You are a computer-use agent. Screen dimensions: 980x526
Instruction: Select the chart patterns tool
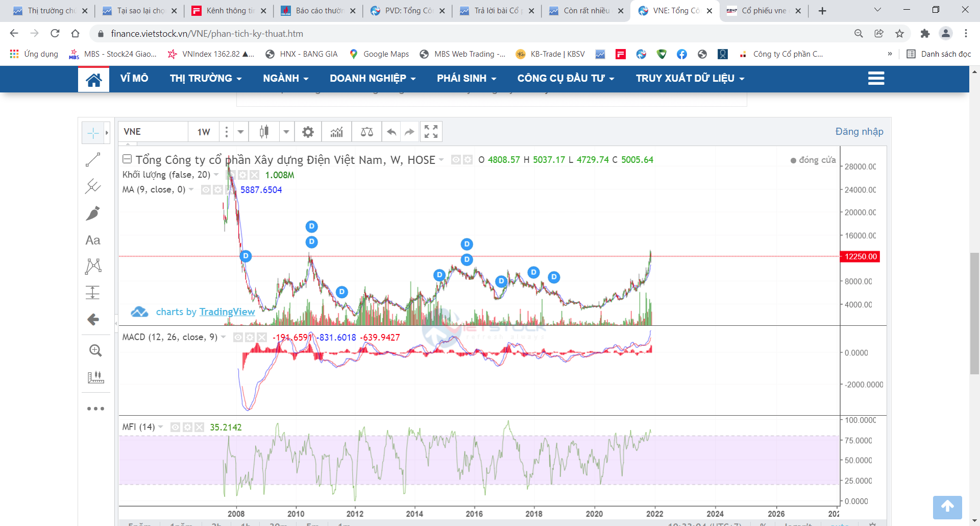93,266
